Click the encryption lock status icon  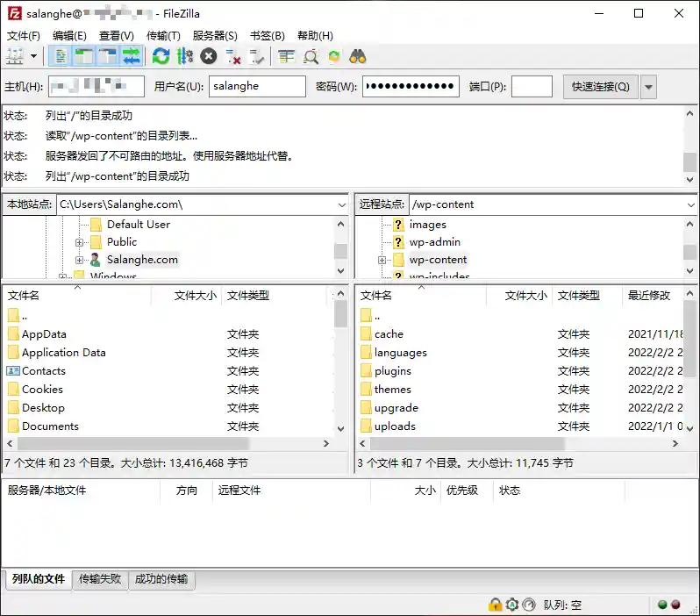(x=495, y=605)
